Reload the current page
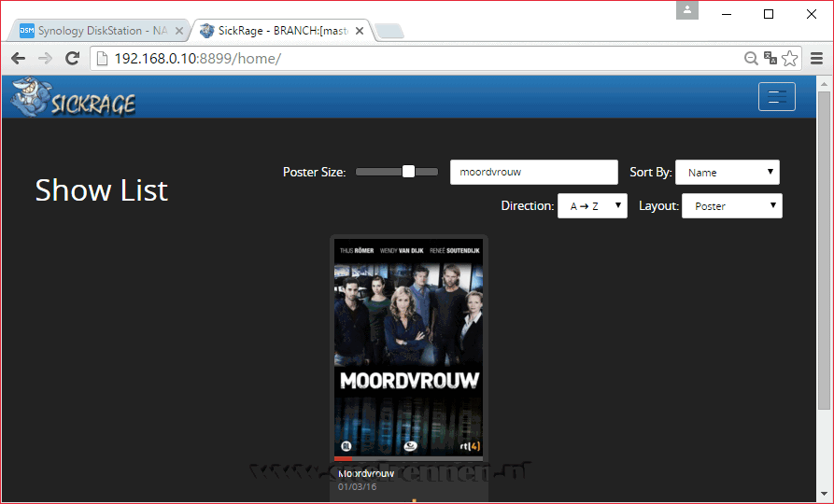Viewport: 834px width, 504px height. tap(72, 59)
